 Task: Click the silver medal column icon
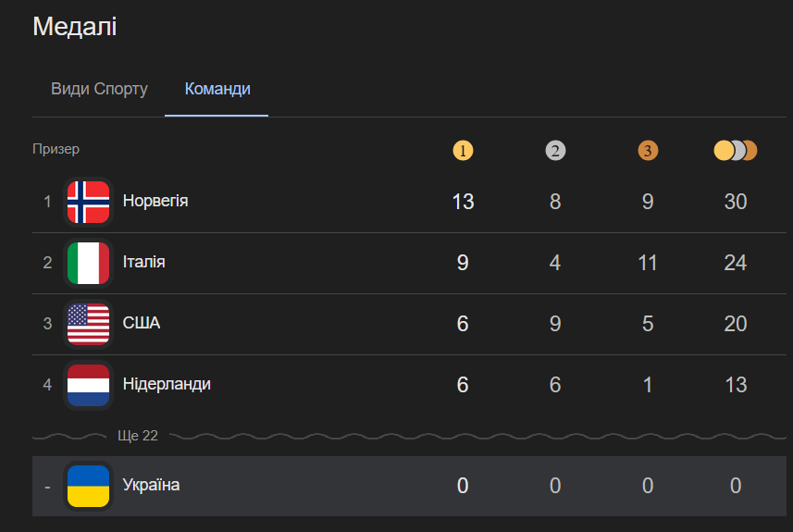click(555, 150)
